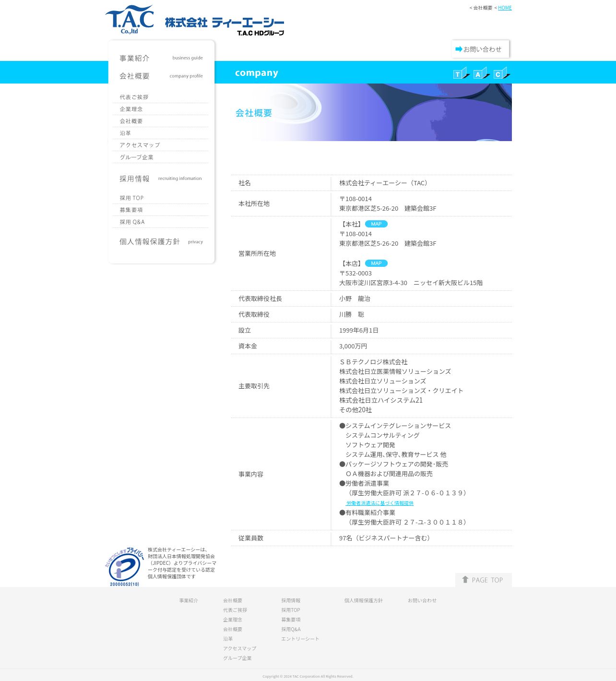
Task: Click the footer 代表ご挨拶 link
Action: tap(235, 610)
